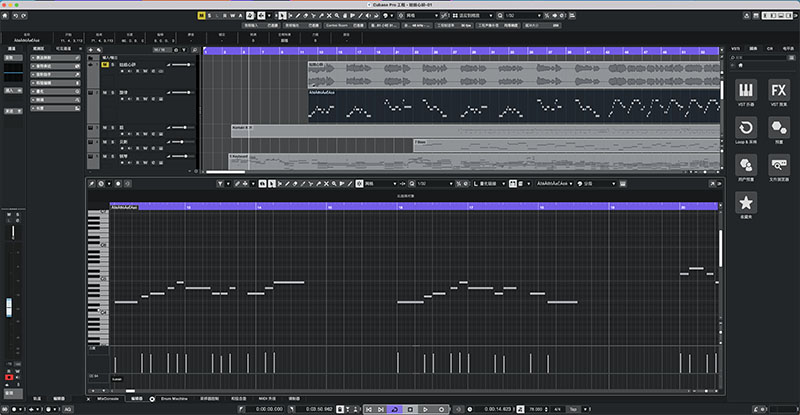Select the Zoom magnifier tool in project toolbar
Viewport: 800px width, 415px height.
pyautogui.click(x=337, y=16)
